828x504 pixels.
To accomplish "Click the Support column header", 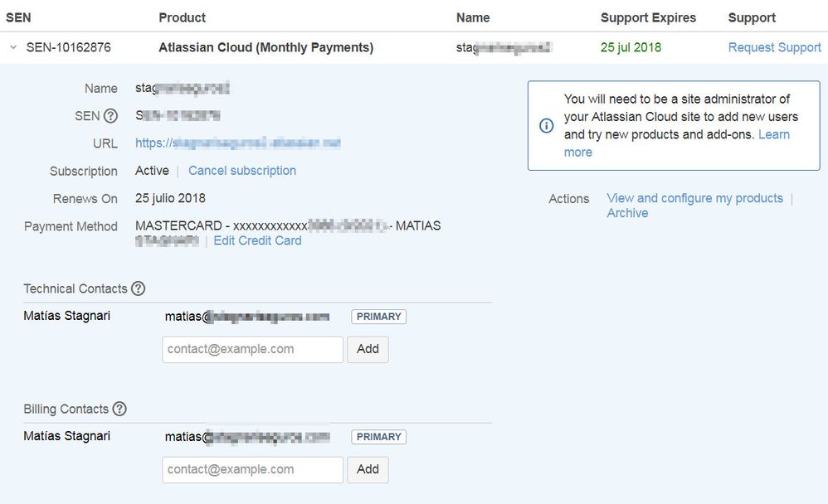I will pyautogui.click(x=752, y=17).
